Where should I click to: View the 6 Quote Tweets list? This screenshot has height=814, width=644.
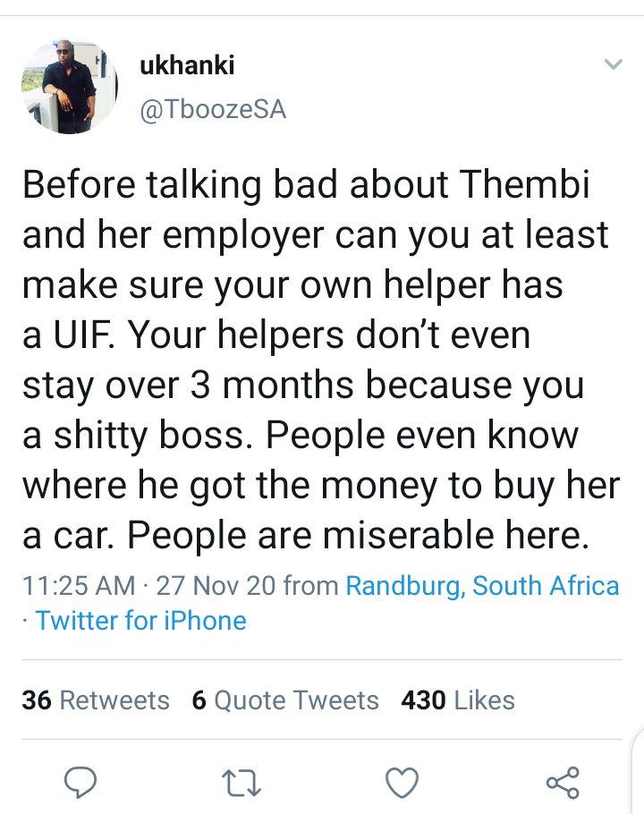[x=285, y=700]
